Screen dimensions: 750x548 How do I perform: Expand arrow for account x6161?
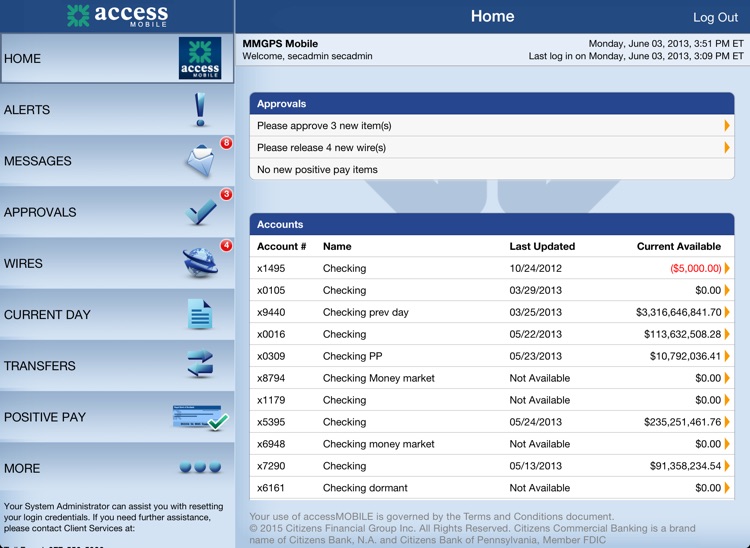click(727, 488)
